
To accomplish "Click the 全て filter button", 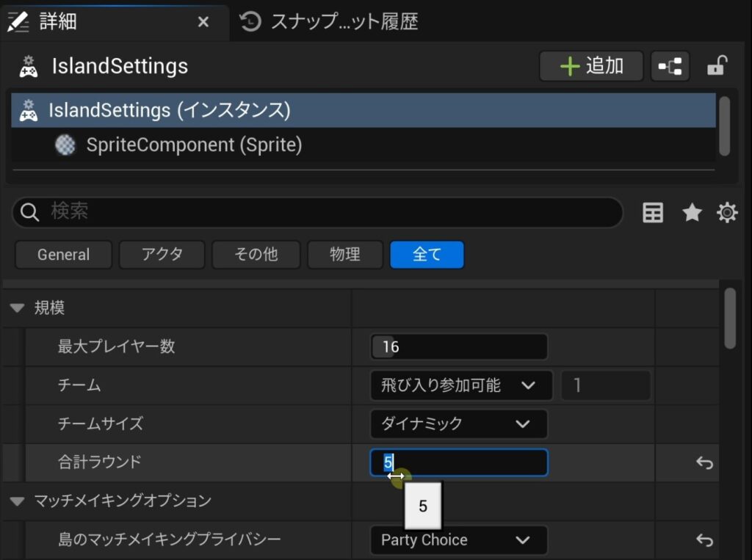I will point(427,255).
